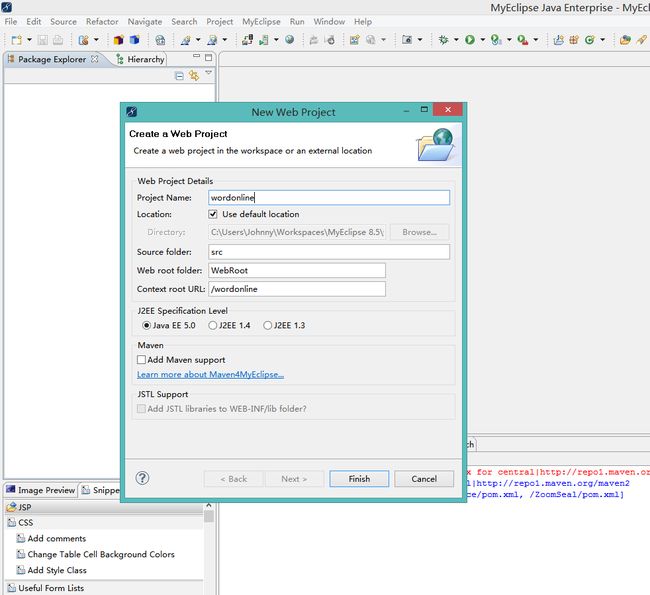
Task: Click Collapse All in Package Explorer
Action: pos(179,76)
